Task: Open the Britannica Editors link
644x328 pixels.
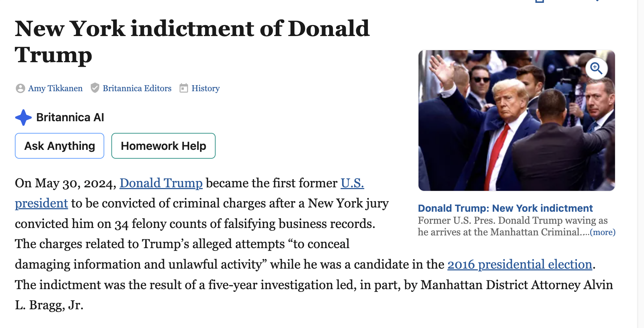Action: tap(137, 88)
